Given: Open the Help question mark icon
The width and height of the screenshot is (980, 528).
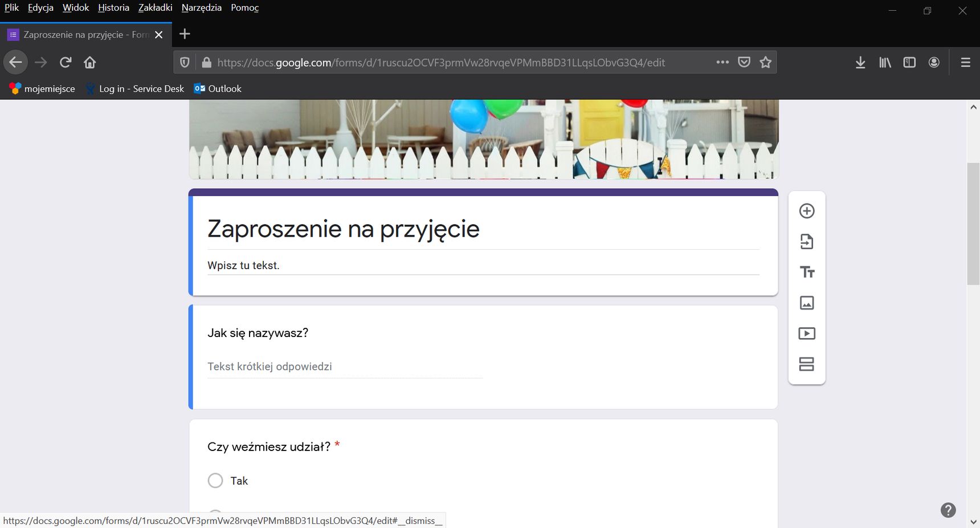Looking at the screenshot, I should coord(948,510).
